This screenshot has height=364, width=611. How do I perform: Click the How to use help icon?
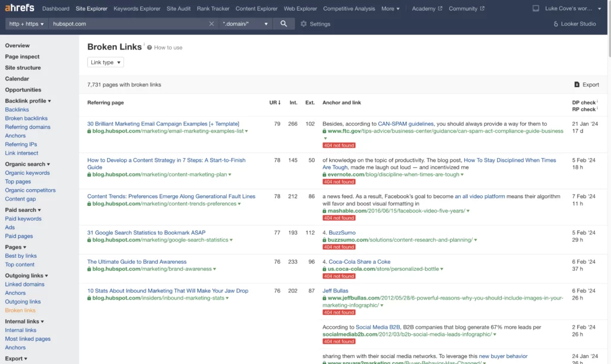tap(149, 48)
